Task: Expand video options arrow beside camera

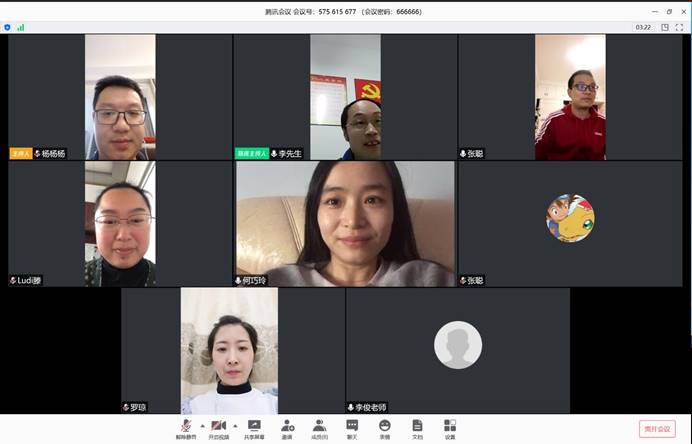Action: [x=234, y=425]
